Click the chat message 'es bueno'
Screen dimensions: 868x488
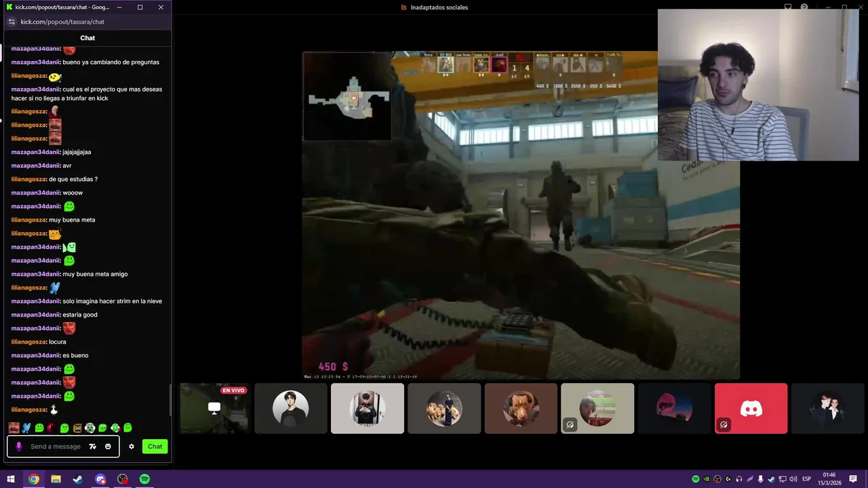point(75,355)
